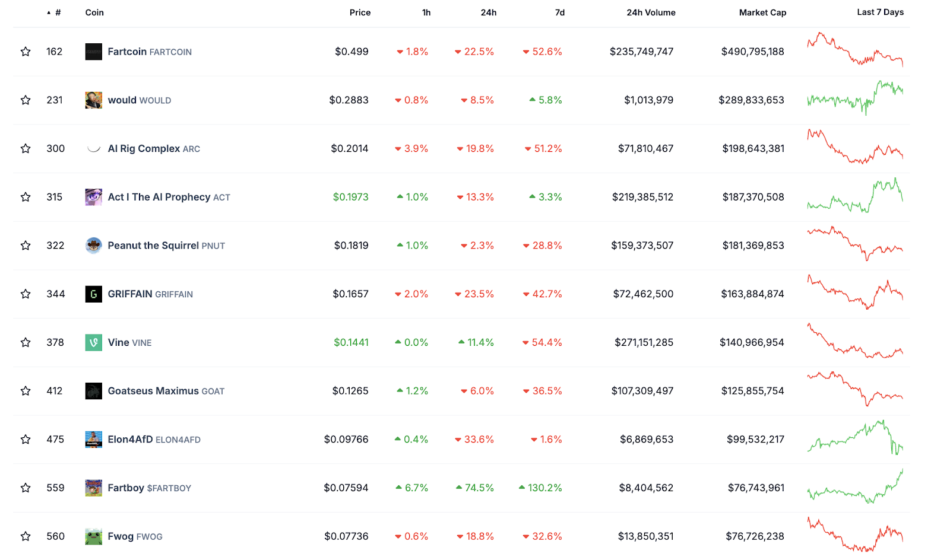This screenshot has height=560, width=950.
Task: Click the Price column header
Action: [x=360, y=12]
